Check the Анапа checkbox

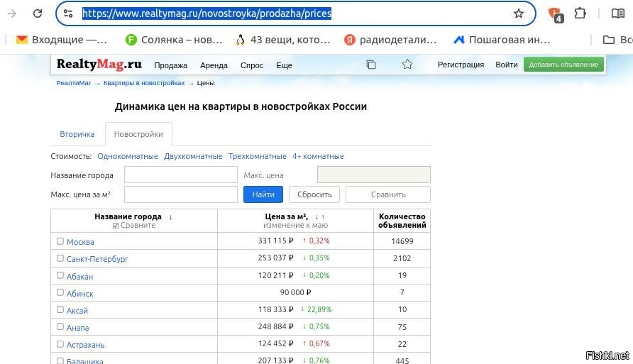(60, 326)
